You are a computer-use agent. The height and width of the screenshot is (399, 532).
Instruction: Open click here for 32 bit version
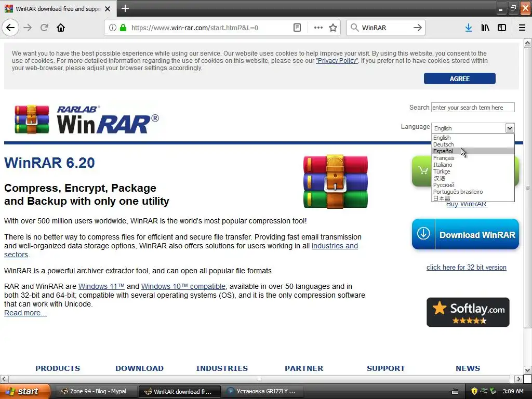point(466,268)
